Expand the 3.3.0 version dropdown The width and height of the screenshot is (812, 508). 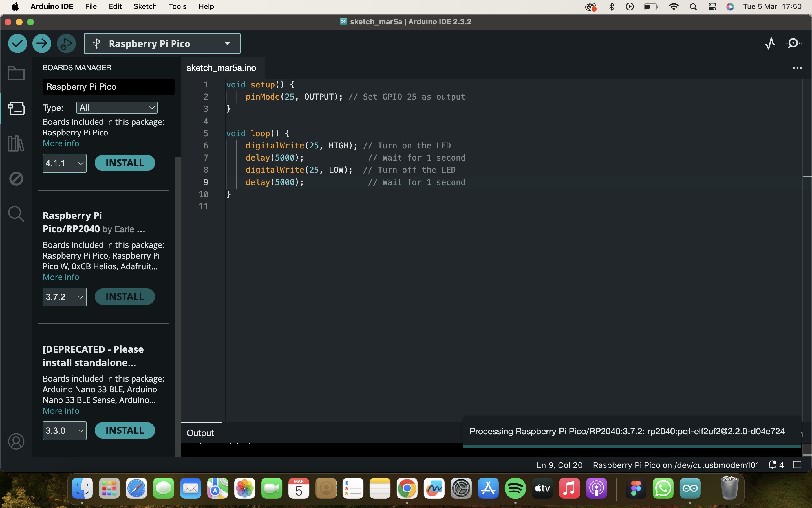tap(64, 431)
